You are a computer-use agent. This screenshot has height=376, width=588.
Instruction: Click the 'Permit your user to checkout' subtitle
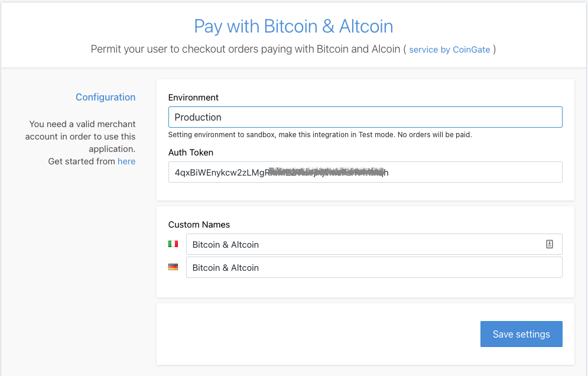pos(245,50)
